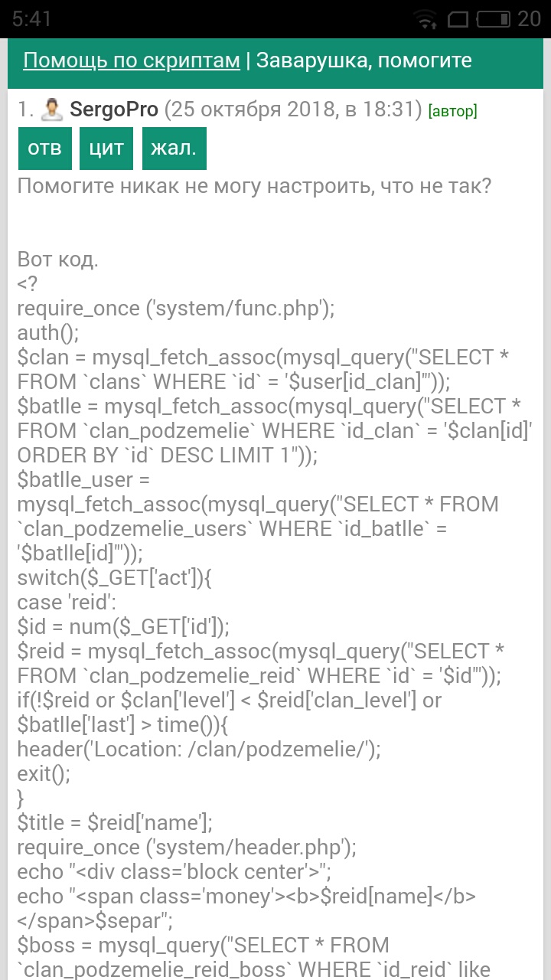Tap the require_once system/func.php code line
Image resolution: width=551 pixels, height=980 pixels.
(176, 309)
